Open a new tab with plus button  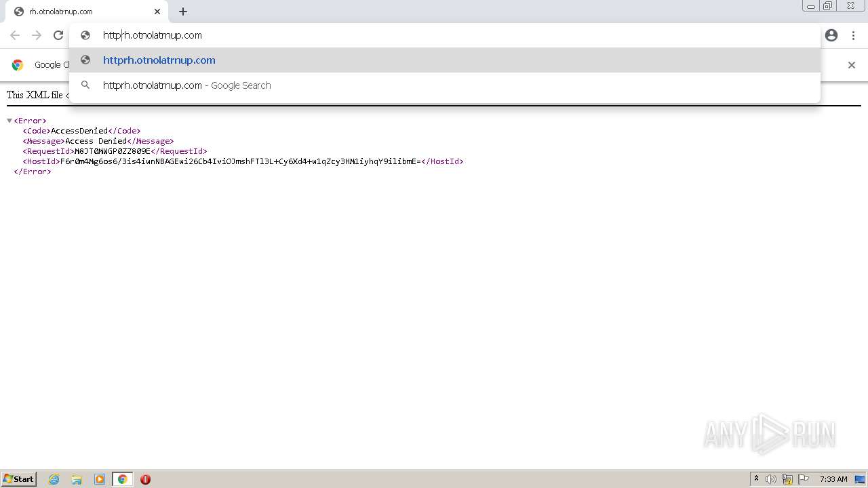183,12
